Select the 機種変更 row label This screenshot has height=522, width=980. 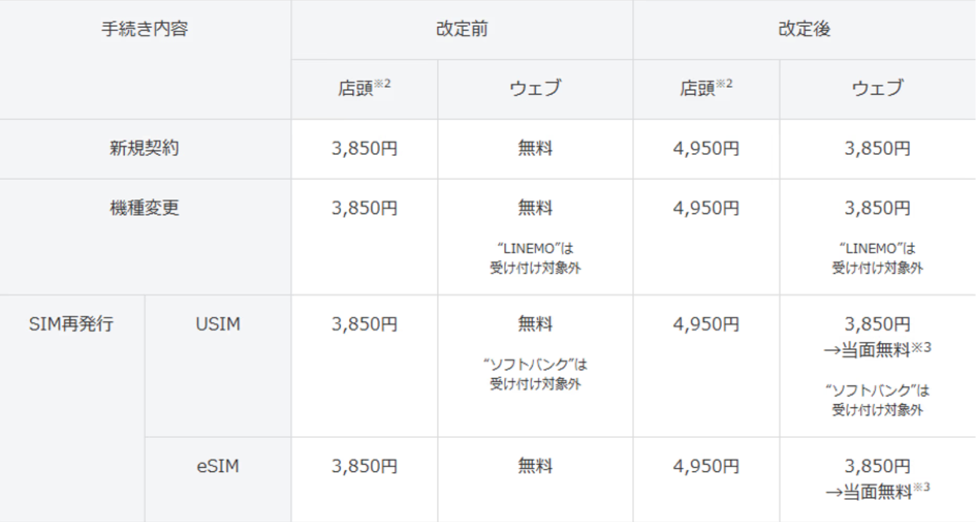[145, 208]
